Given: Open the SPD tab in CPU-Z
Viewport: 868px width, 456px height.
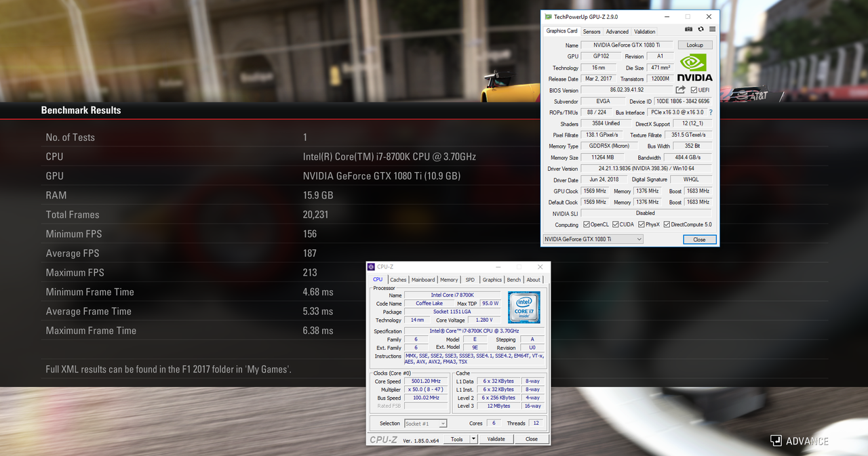Looking at the screenshot, I should click(x=470, y=280).
